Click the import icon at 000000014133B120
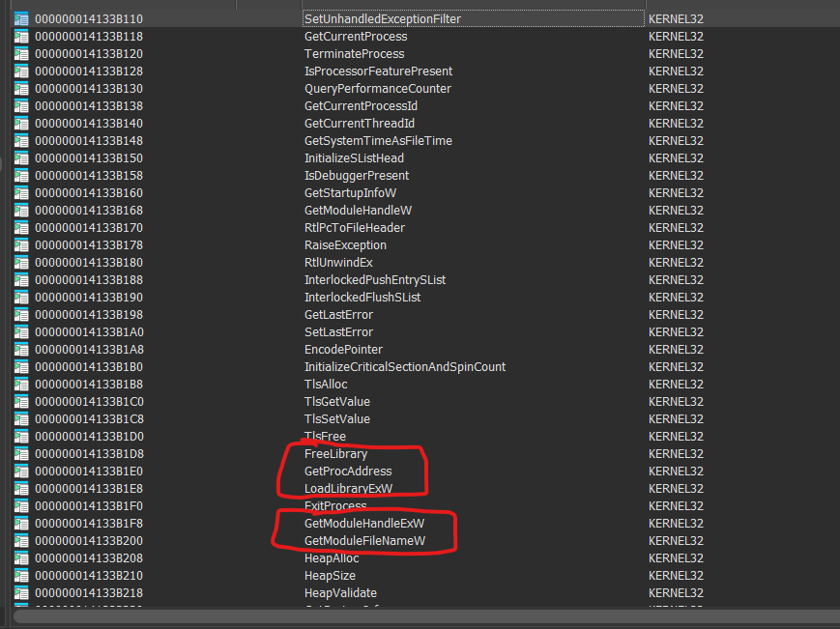The height and width of the screenshot is (629, 840). pyautogui.click(x=21, y=53)
